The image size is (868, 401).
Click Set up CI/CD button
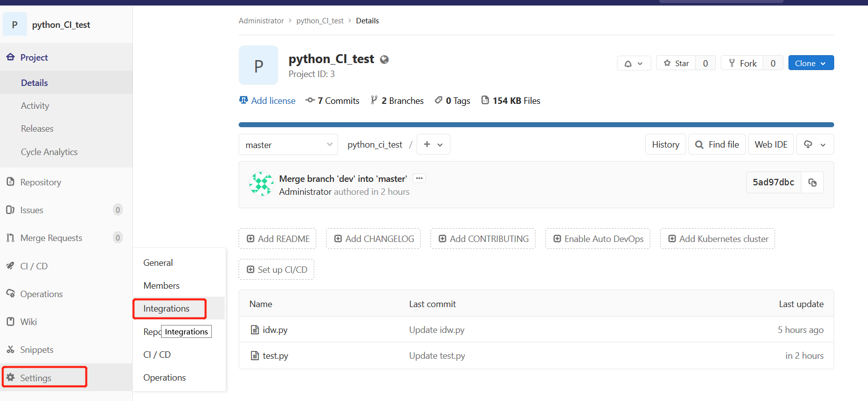[276, 269]
